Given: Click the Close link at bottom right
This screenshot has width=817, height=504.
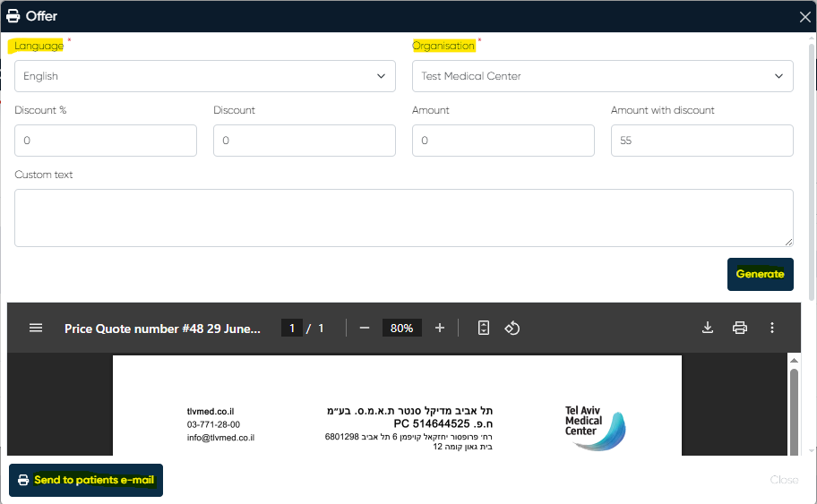Looking at the screenshot, I should 784,480.
